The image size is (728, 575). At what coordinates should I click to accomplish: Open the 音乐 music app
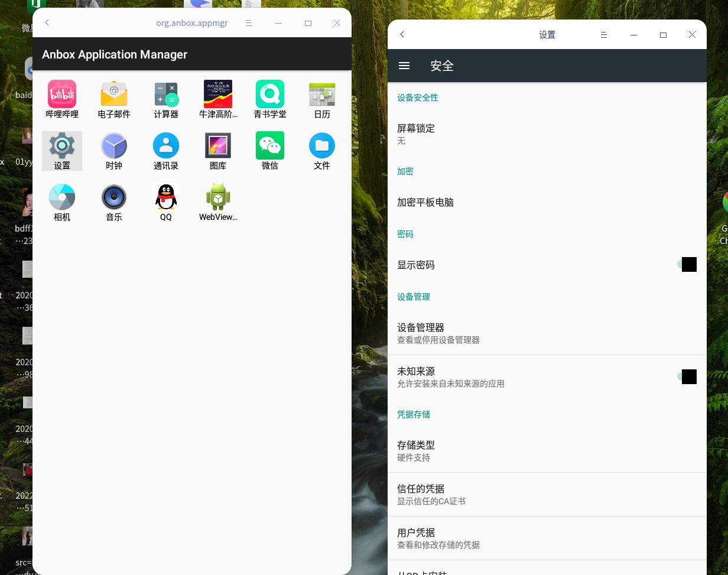point(114,202)
